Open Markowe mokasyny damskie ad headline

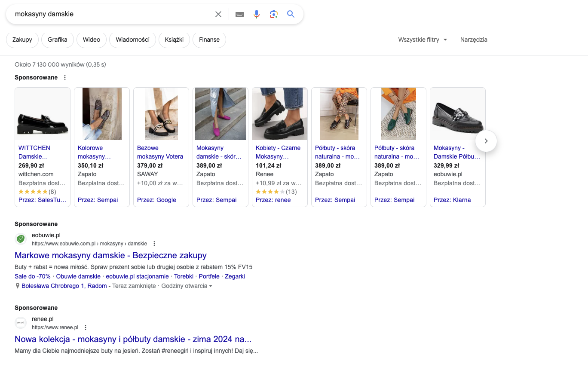(x=110, y=255)
